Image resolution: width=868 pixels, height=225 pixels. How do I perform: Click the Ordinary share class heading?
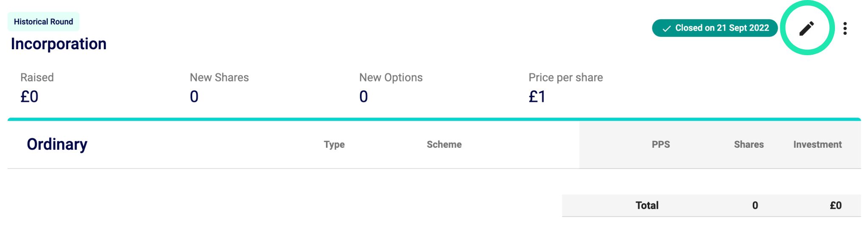[57, 144]
